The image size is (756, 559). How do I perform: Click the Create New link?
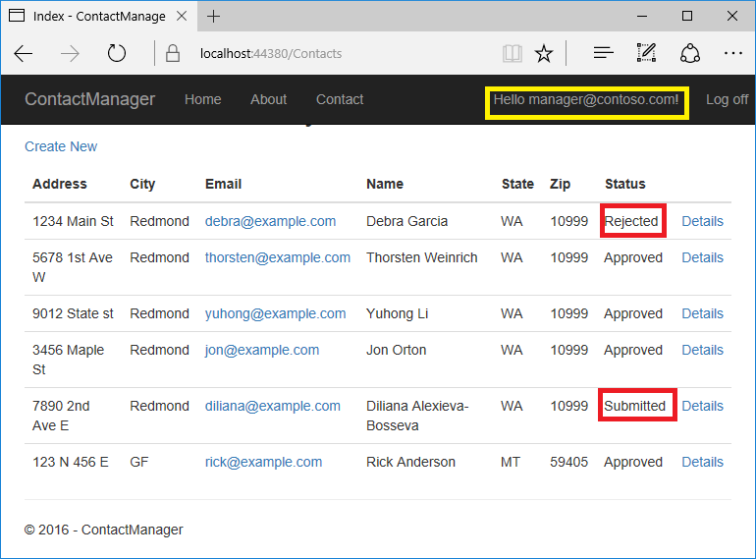61,146
